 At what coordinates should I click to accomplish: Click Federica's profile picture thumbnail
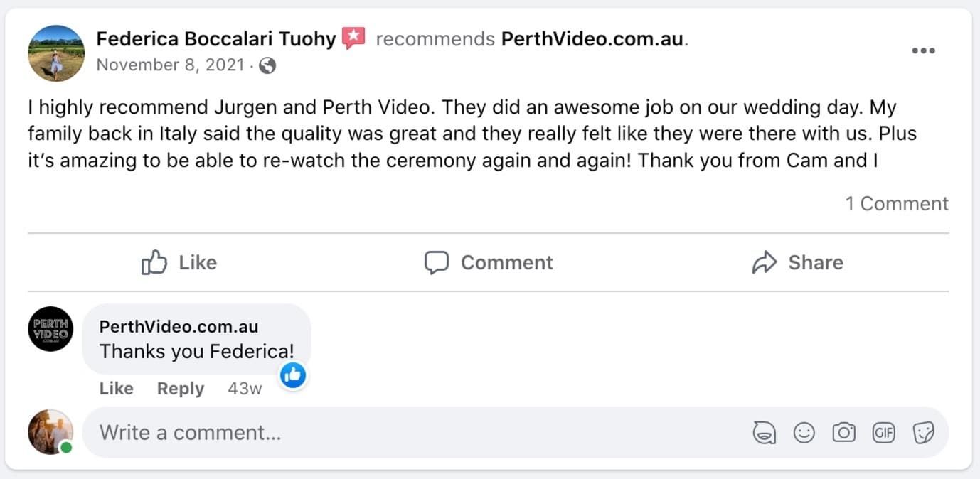56,53
